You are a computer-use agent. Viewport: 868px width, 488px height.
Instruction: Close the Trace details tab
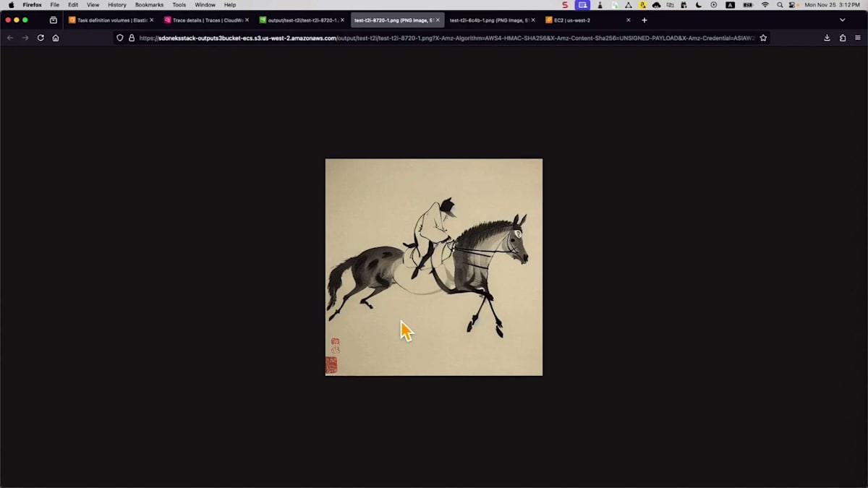[x=247, y=20]
